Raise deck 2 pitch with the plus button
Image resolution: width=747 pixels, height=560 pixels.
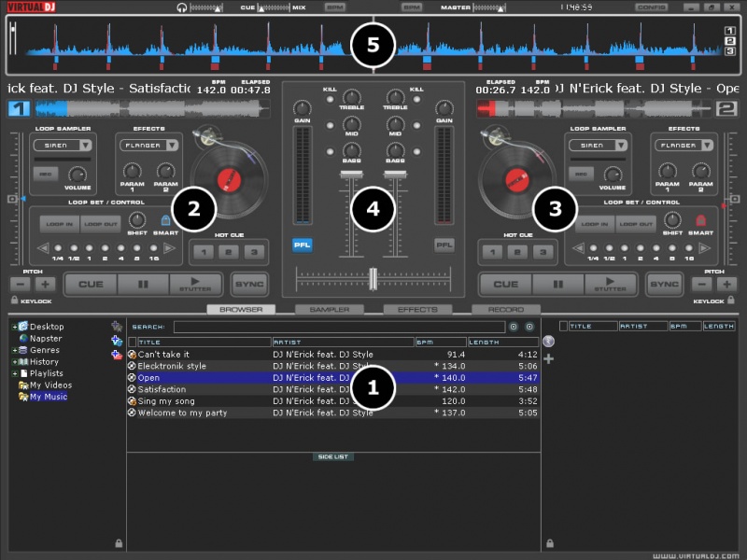point(726,285)
